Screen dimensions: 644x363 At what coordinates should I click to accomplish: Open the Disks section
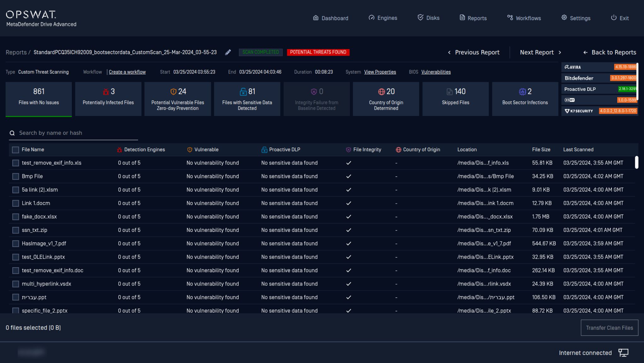click(428, 18)
